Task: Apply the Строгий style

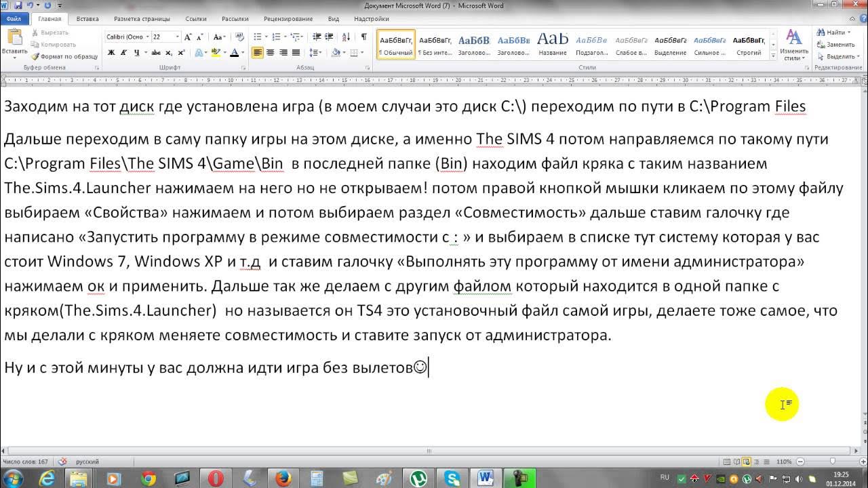Action: tap(749, 45)
